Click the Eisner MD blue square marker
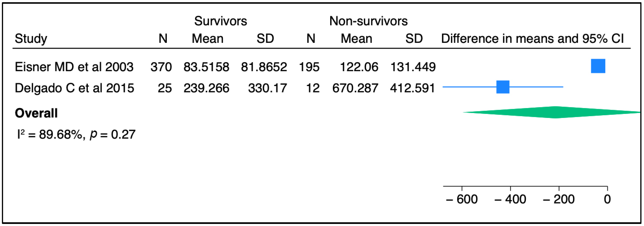Image resolution: width=644 pixels, height=226 pixels. (x=598, y=66)
